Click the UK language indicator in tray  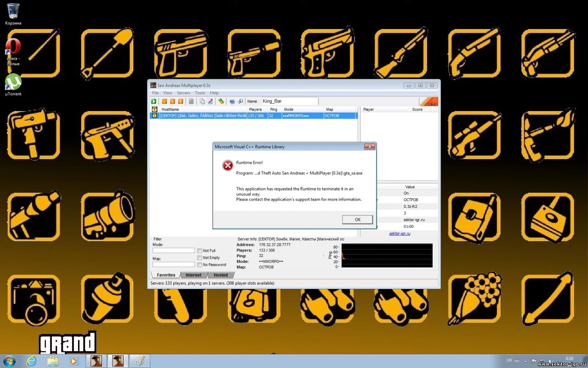pos(509,360)
